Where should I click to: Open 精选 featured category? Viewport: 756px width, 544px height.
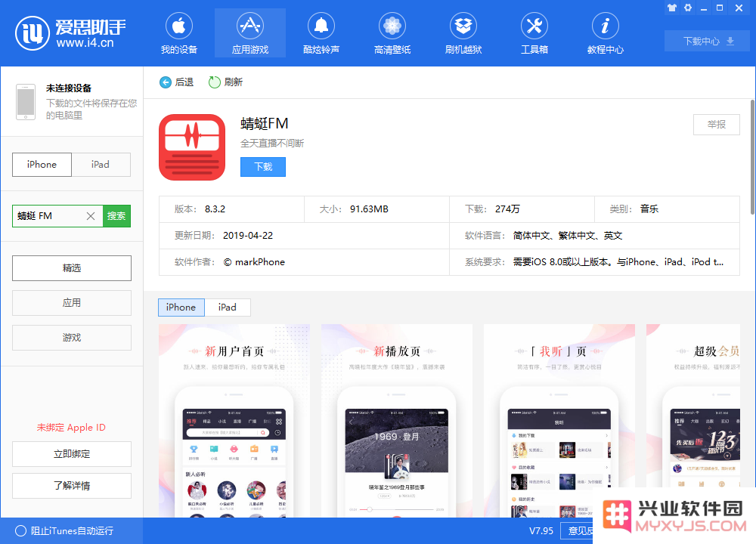pyautogui.click(x=72, y=268)
